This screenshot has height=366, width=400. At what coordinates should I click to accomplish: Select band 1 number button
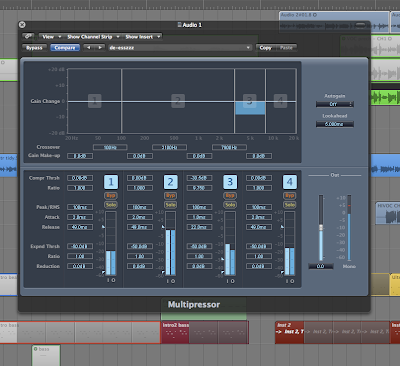click(111, 182)
